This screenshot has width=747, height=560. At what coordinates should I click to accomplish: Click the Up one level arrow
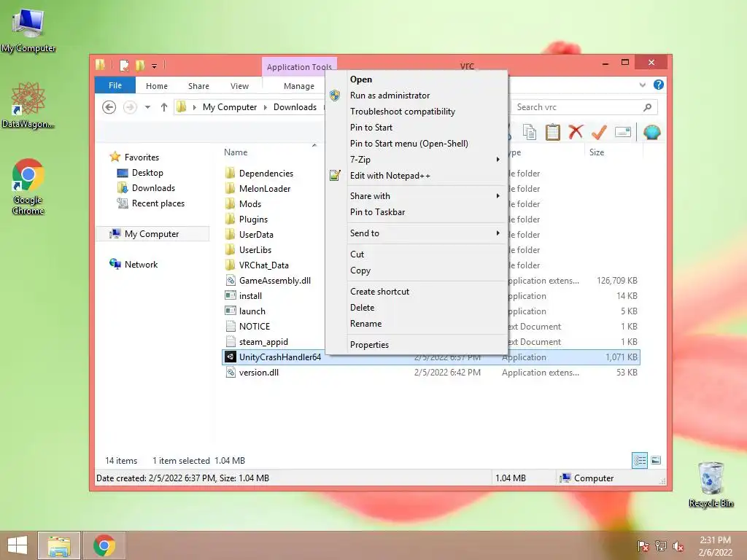(164, 107)
